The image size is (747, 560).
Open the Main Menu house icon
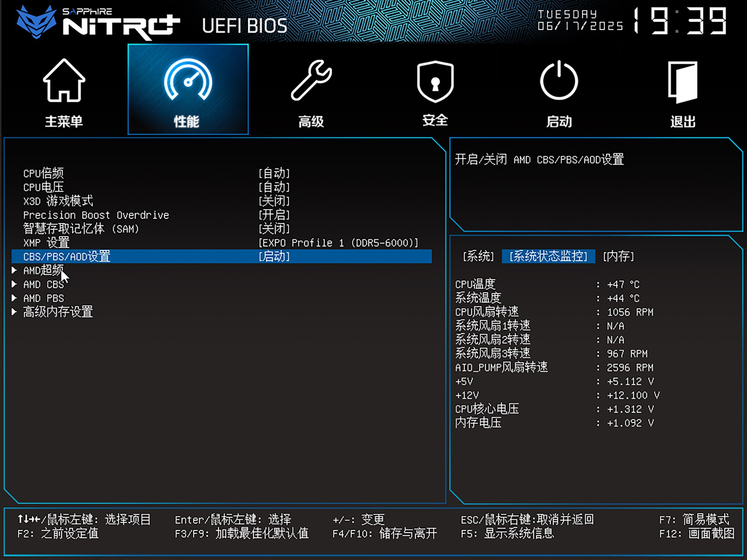pos(64,81)
